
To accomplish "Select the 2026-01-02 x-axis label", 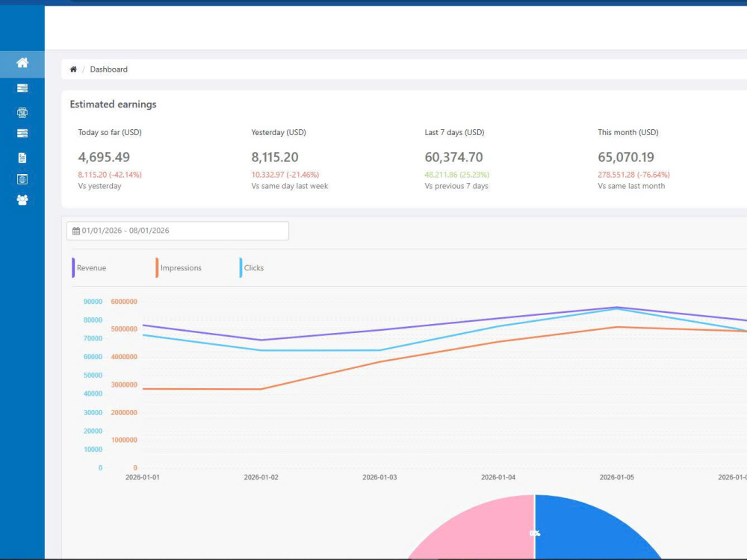I will click(x=261, y=477).
